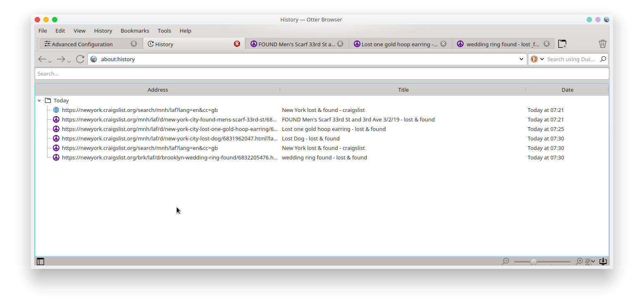Image resolution: width=644 pixels, height=304 pixels.
Task: Click the about:history address field
Action: 307,59
